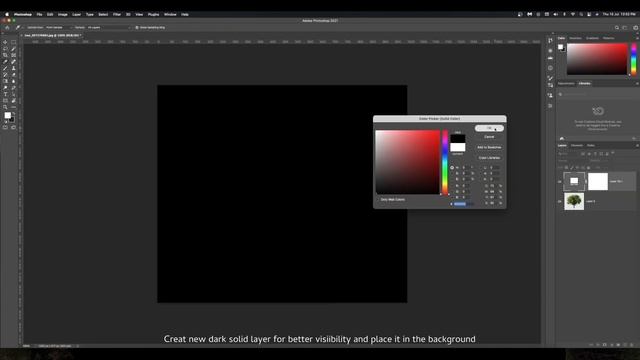This screenshot has height=360, width=640.
Task: Toggle layer filtering switch in Layers panel
Action: (x=613, y=153)
